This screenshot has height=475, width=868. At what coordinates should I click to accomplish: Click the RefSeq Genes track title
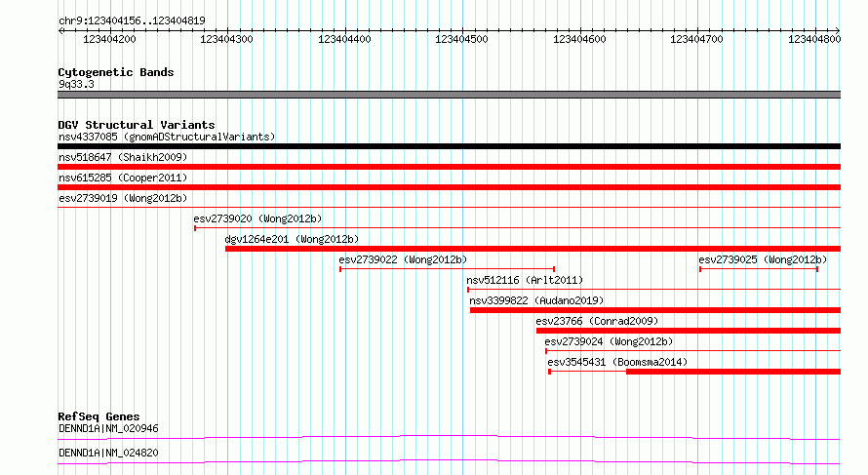[x=99, y=416]
